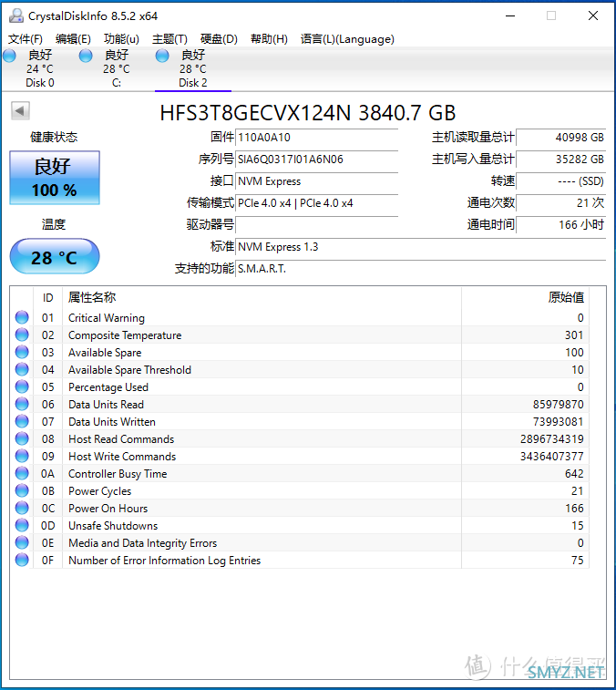616x690 pixels.
Task: Click status orb for Available Spare Threshold row
Action: click(x=22, y=369)
